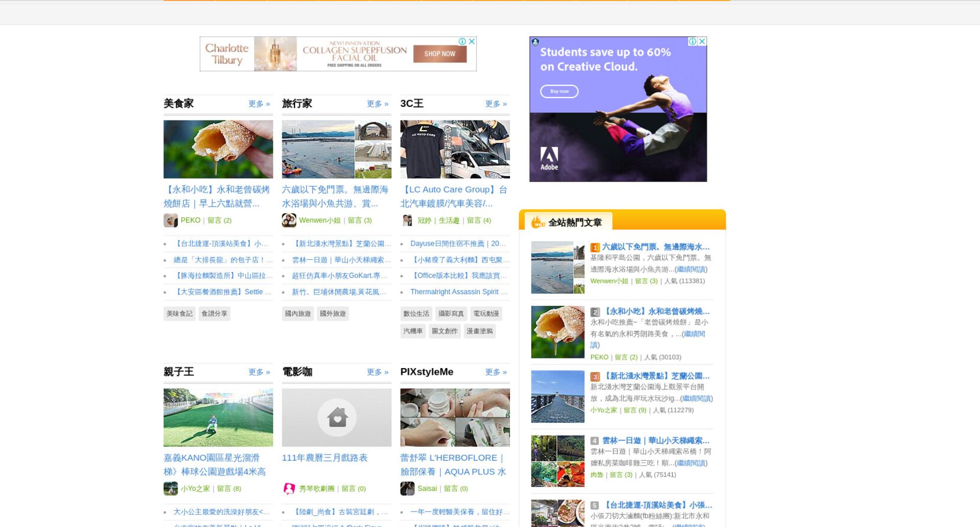Screen dimensions: 980x527
Task: Select the 漫畫塗鴉 category tag
Action: (x=480, y=331)
